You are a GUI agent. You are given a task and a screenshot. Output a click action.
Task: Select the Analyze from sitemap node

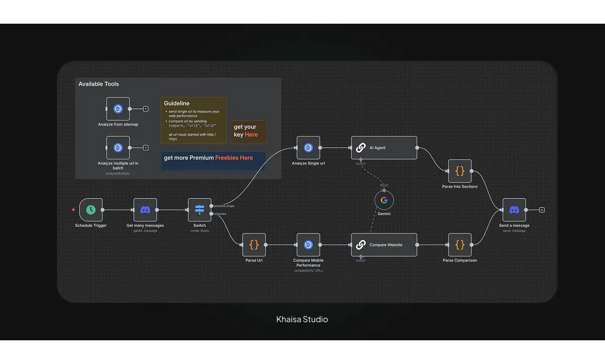click(x=118, y=109)
